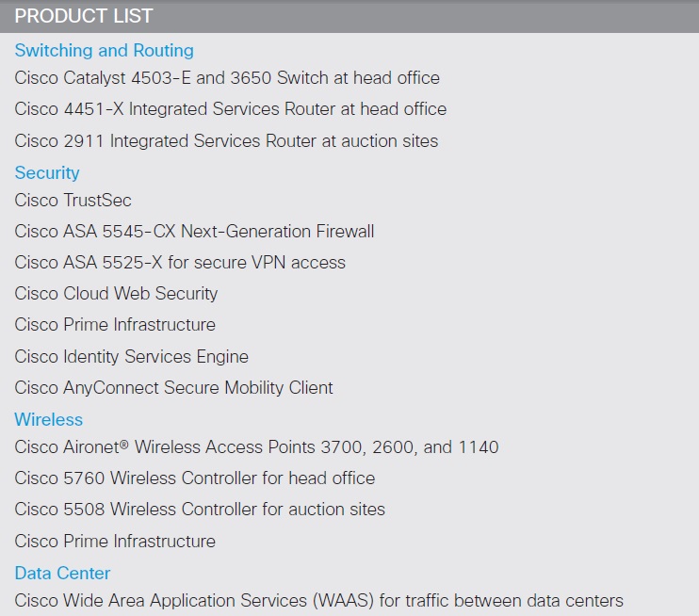Select the Security section heading
This screenshot has width=699, height=616.
click(x=47, y=173)
